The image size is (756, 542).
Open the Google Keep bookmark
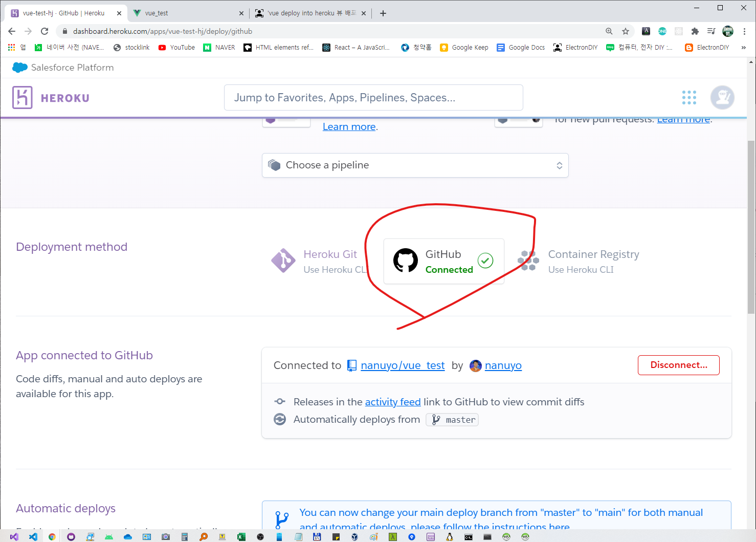tap(464, 48)
